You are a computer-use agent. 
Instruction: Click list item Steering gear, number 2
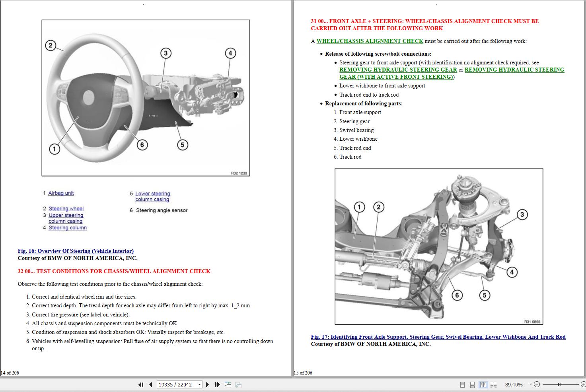click(x=354, y=121)
